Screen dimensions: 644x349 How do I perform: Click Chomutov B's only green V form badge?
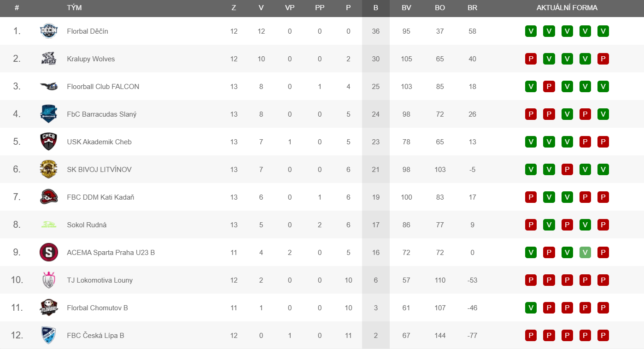click(531, 308)
